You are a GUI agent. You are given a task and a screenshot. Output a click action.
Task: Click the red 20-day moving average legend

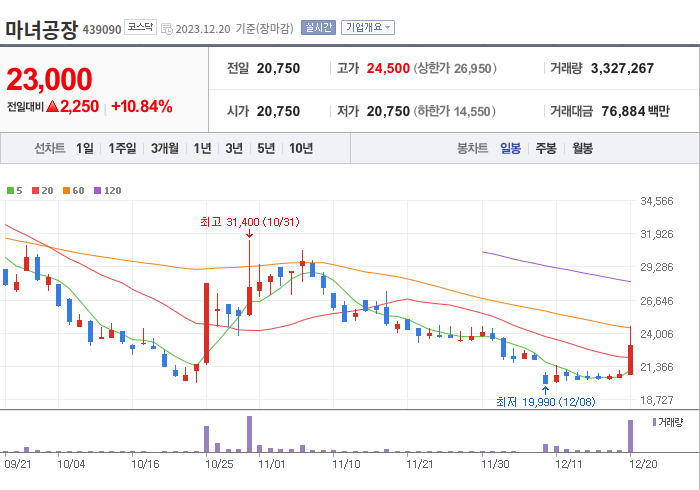(43, 191)
